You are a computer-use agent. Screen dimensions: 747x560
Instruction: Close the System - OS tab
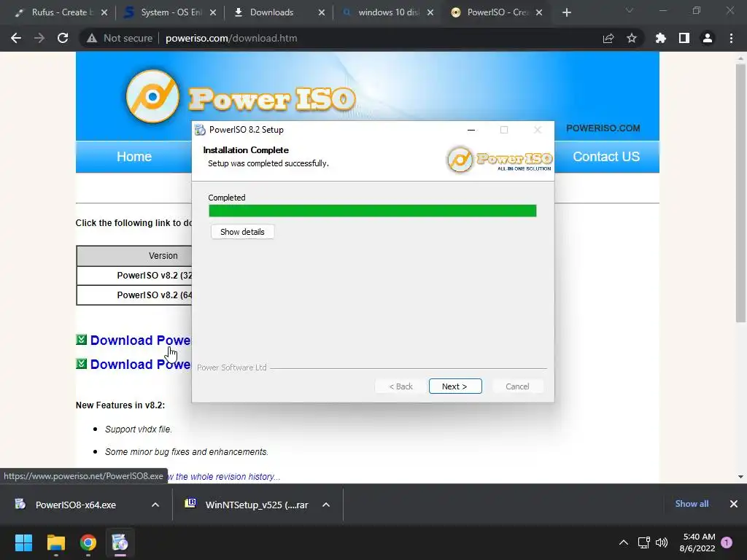[213, 12]
